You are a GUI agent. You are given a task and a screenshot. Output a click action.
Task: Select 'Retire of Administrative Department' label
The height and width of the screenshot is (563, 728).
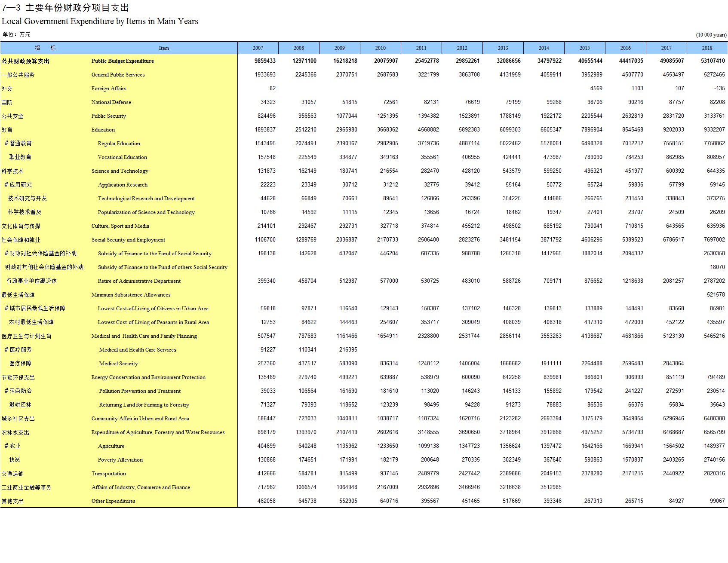[x=139, y=281]
